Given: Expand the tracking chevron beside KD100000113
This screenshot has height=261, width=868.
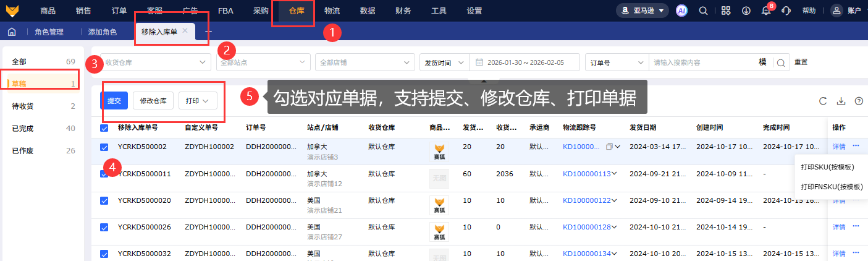Looking at the screenshot, I should click(614, 174).
